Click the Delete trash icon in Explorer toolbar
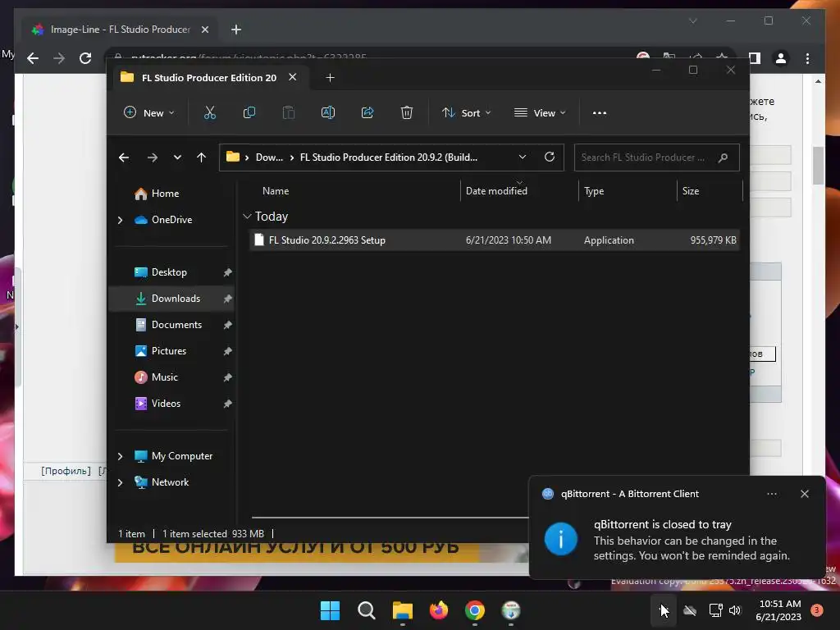 pos(407,112)
